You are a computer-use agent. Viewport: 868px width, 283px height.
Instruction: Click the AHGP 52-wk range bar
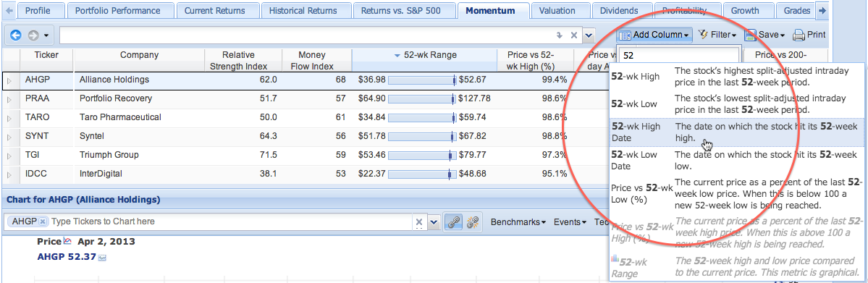click(x=422, y=80)
